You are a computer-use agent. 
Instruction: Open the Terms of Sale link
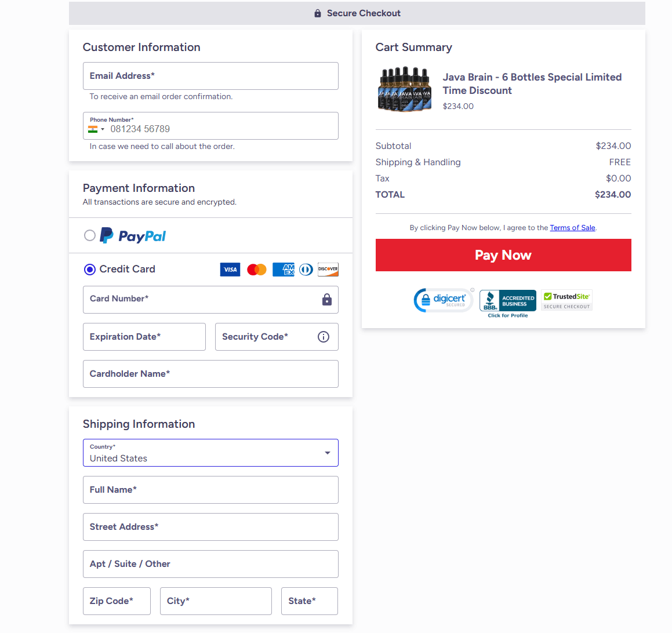click(x=572, y=227)
